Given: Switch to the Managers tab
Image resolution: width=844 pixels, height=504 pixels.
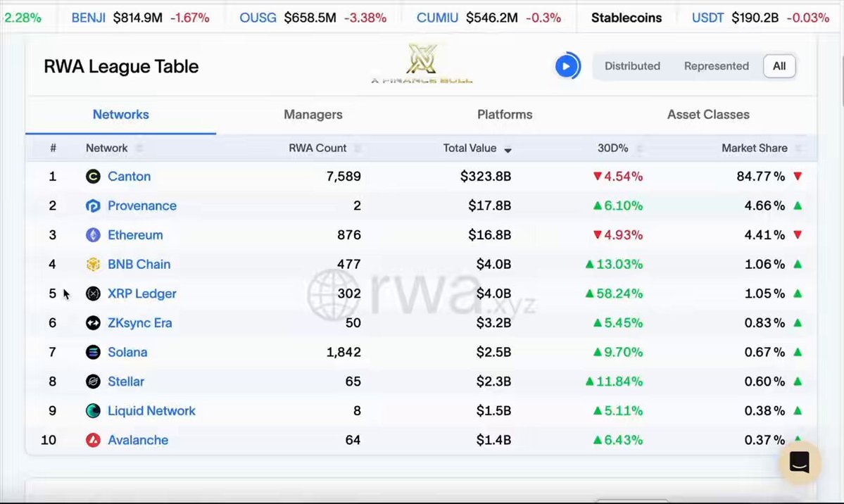Looking at the screenshot, I should 313,115.
